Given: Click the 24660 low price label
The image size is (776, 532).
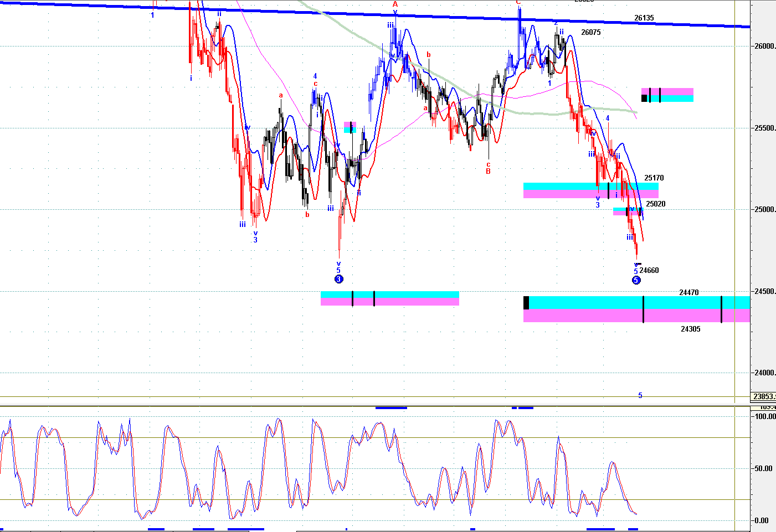Looking at the screenshot, I should point(649,271).
